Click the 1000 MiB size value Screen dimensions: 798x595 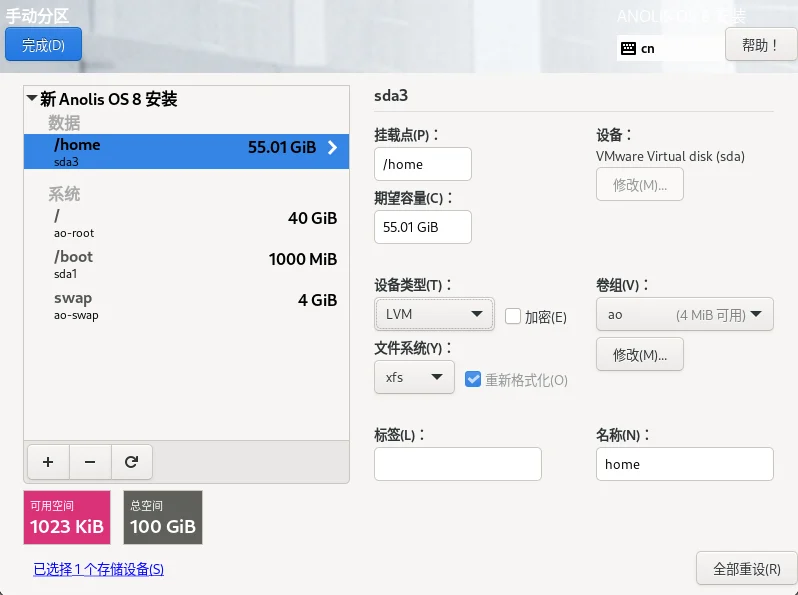(303, 259)
